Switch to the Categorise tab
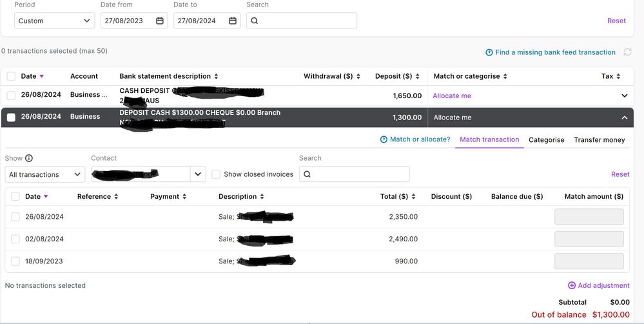Image resolution: width=644 pixels, height=324 pixels. coord(546,139)
